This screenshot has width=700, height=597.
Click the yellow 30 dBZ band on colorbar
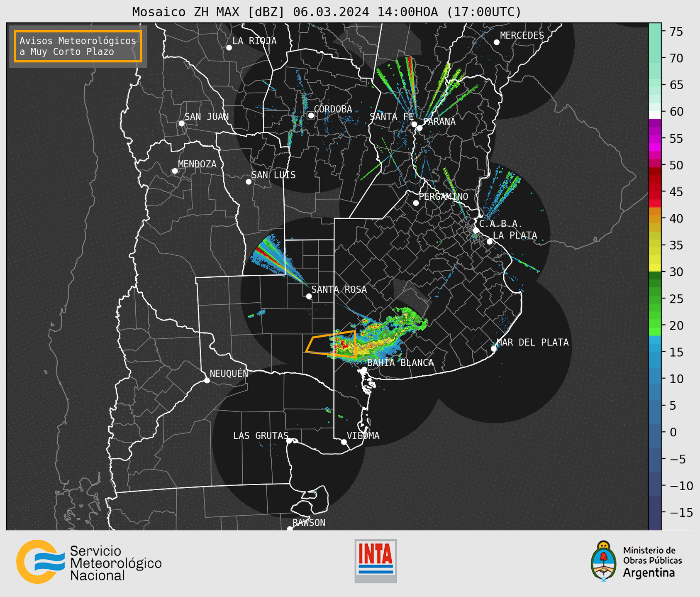point(655,267)
